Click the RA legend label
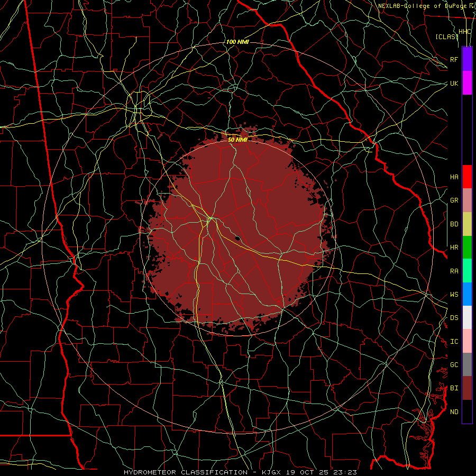The height and width of the screenshot is (476, 476). [x=454, y=271]
